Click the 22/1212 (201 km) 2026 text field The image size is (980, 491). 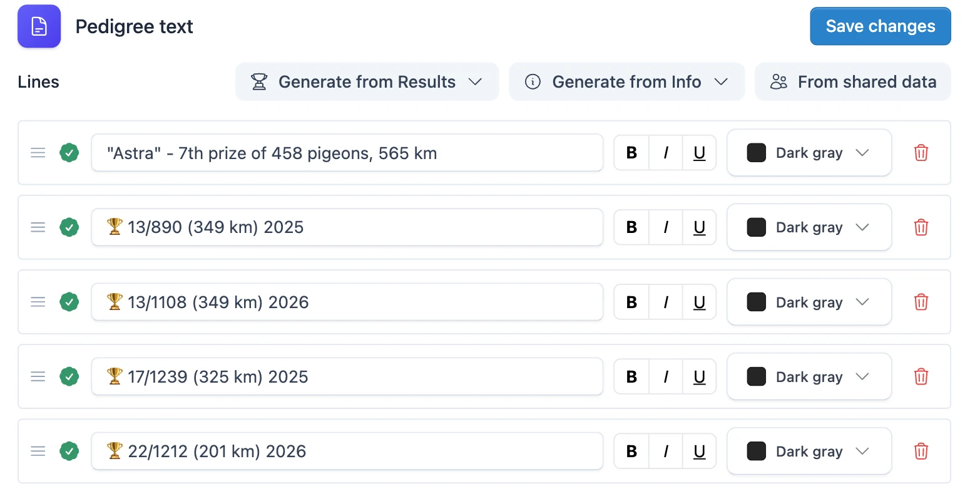[347, 452]
